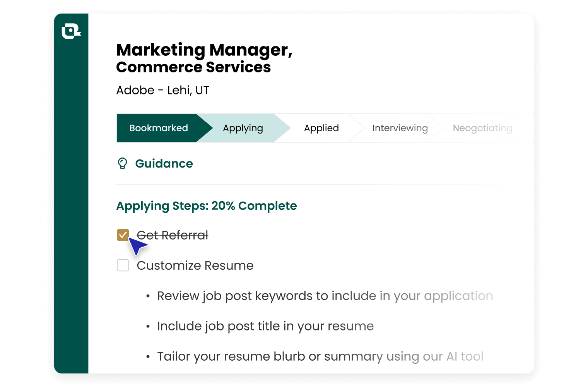Collapse the Applying Steps list
This screenshot has height=387, width=588.
pos(206,205)
